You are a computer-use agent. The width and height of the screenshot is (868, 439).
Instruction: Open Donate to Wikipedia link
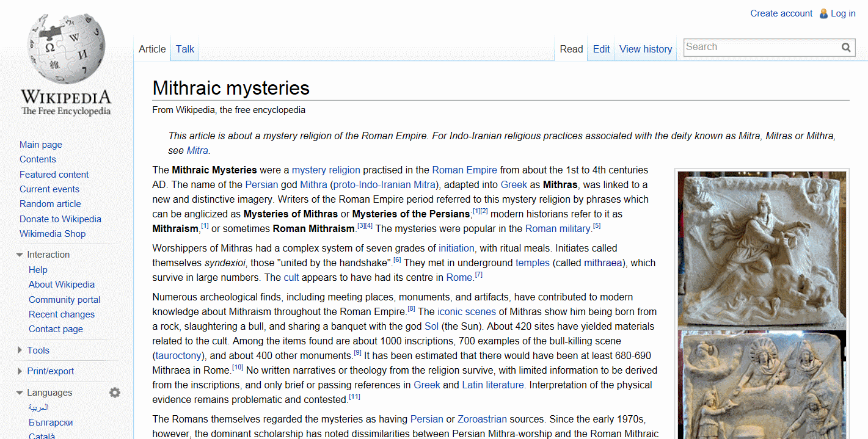(60, 219)
